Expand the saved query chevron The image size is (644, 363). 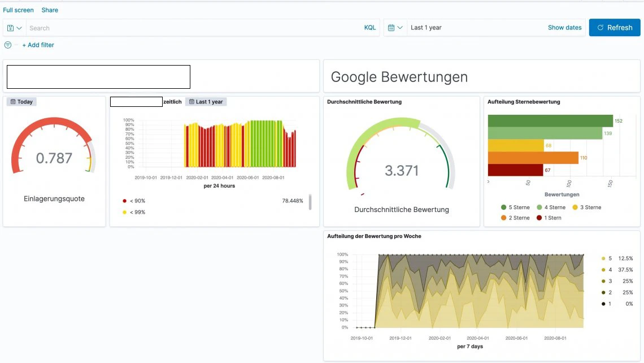pos(19,28)
